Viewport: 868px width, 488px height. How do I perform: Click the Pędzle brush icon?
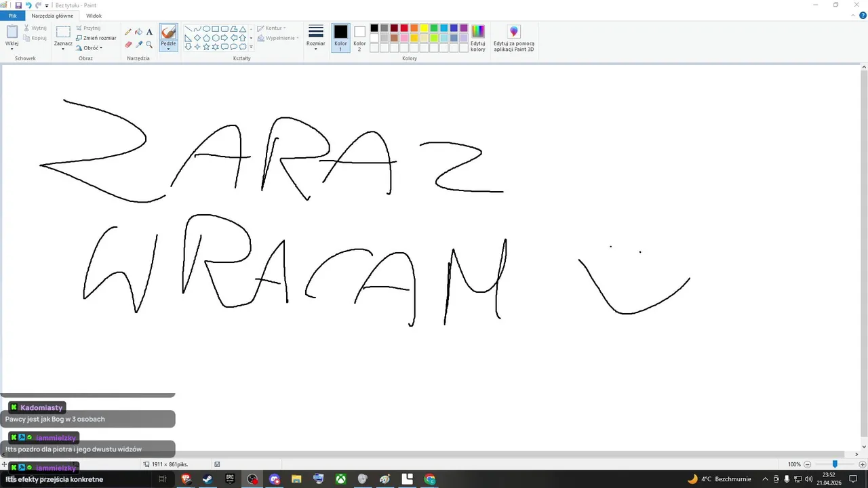point(168,32)
